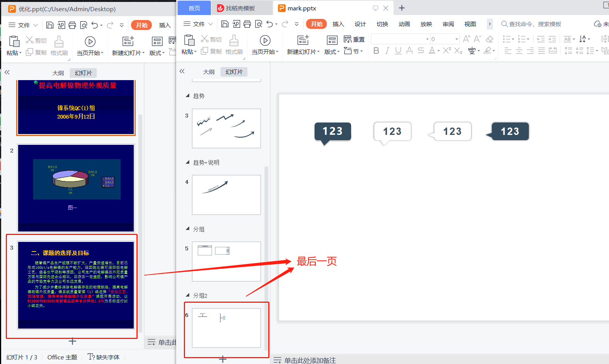The image size is (609, 364).
Task: Click 缺失字体 in left status bar
Action: pos(104,357)
